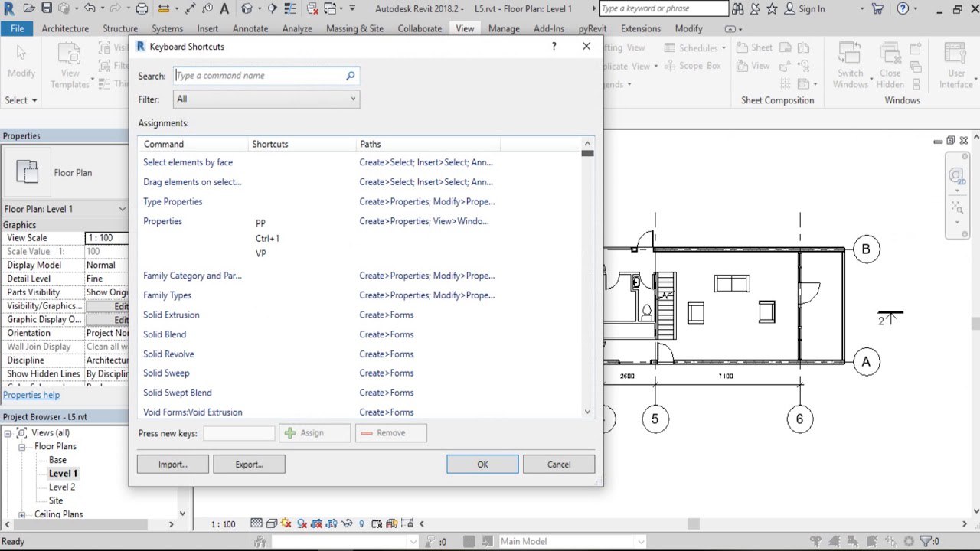
Task: Click the binoculars search icon
Action: coord(738,8)
